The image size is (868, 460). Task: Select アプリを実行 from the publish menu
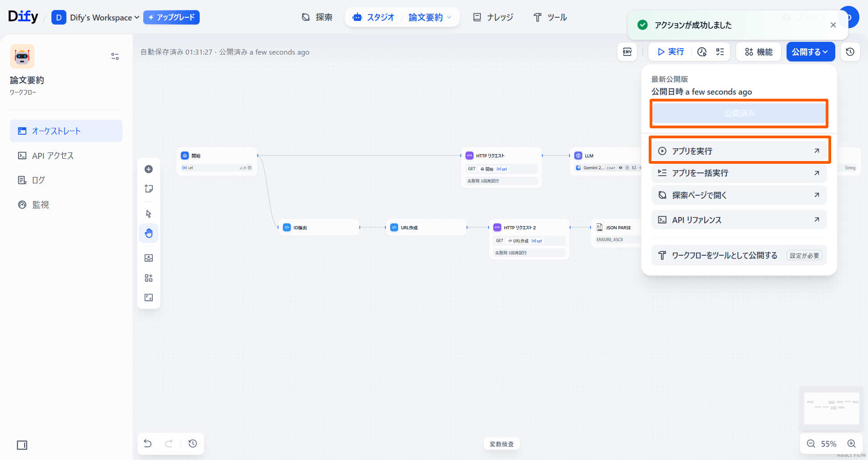coord(739,151)
